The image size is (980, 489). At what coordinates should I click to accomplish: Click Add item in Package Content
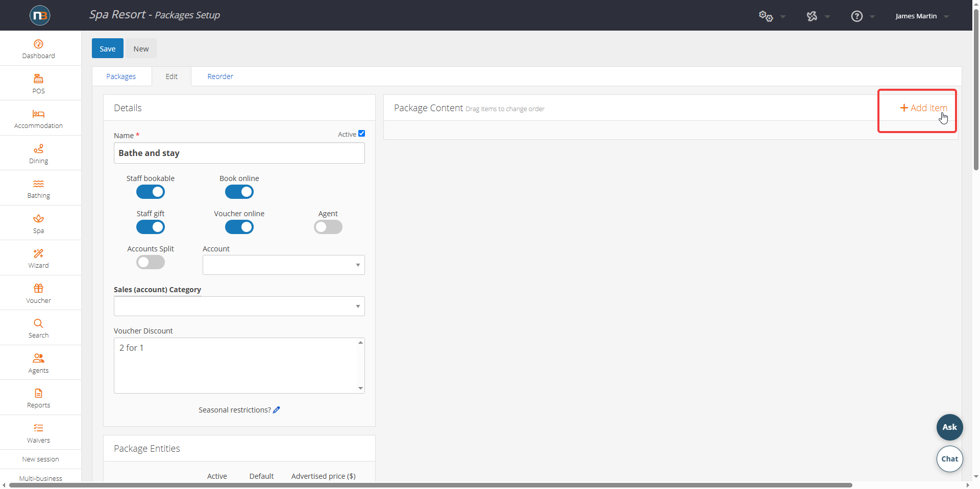coord(923,108)
